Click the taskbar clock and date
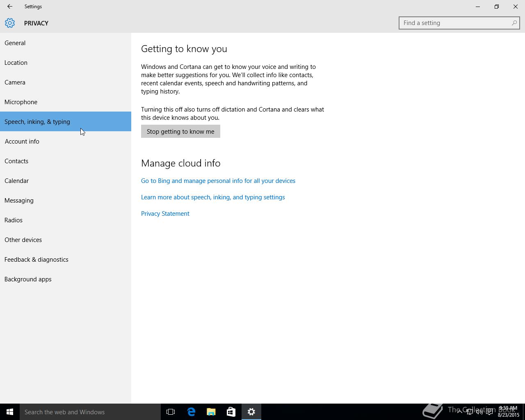This screenshot has height=420, width=525. point(508,412)
